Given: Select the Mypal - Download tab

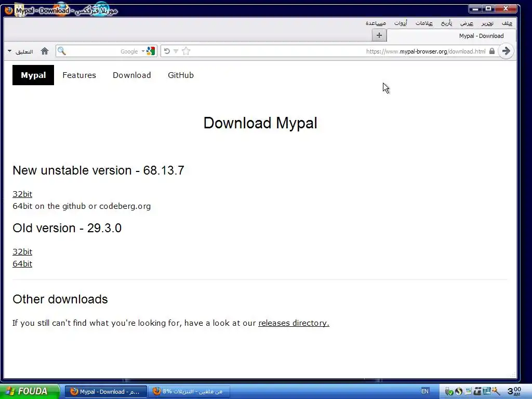Looking at the screenshot, I should [x=451, y=36].
